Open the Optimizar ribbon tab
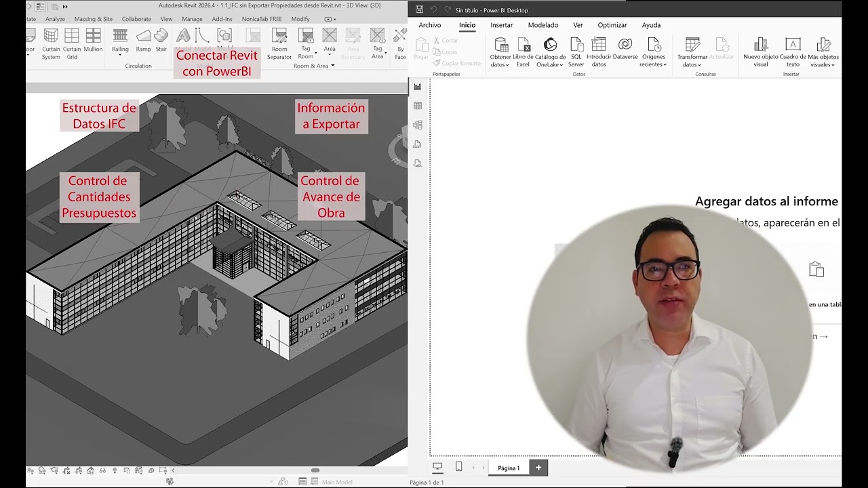 [x=612, y=25]
